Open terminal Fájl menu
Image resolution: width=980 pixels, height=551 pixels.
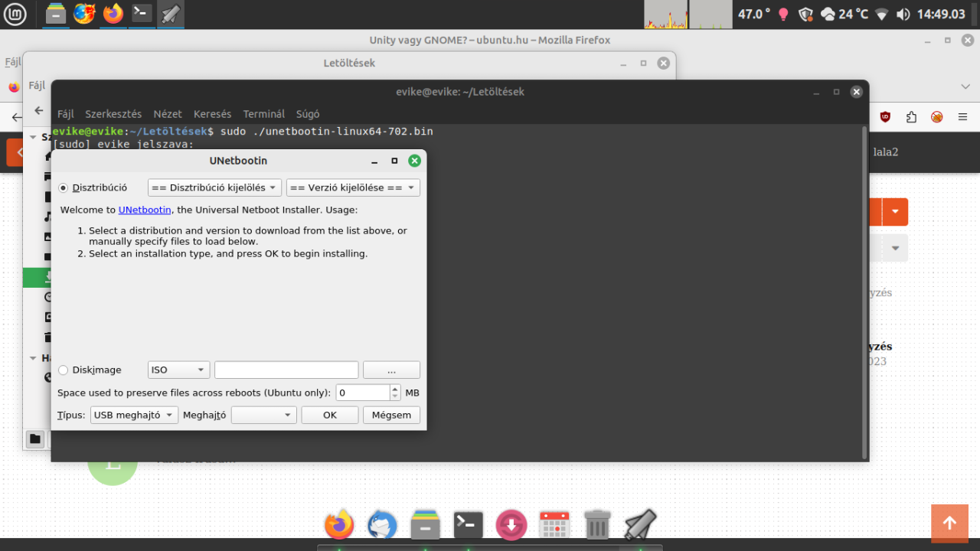(x=66, y=114)
